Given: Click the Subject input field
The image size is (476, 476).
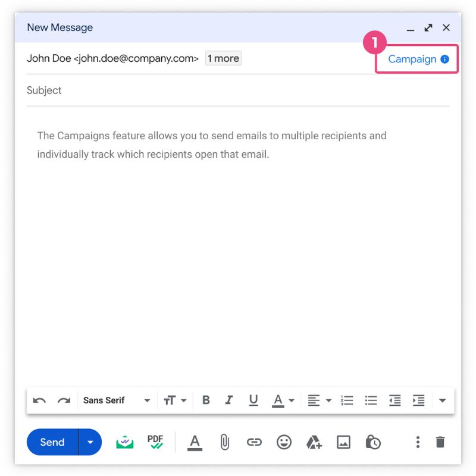Looking at the screenshot, I should tap(238, 90).
